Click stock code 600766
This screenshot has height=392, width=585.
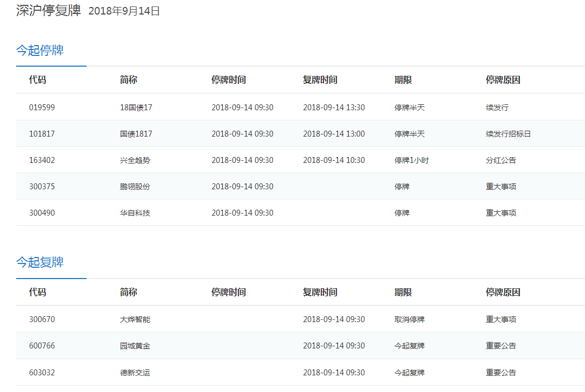click(42, 346)
